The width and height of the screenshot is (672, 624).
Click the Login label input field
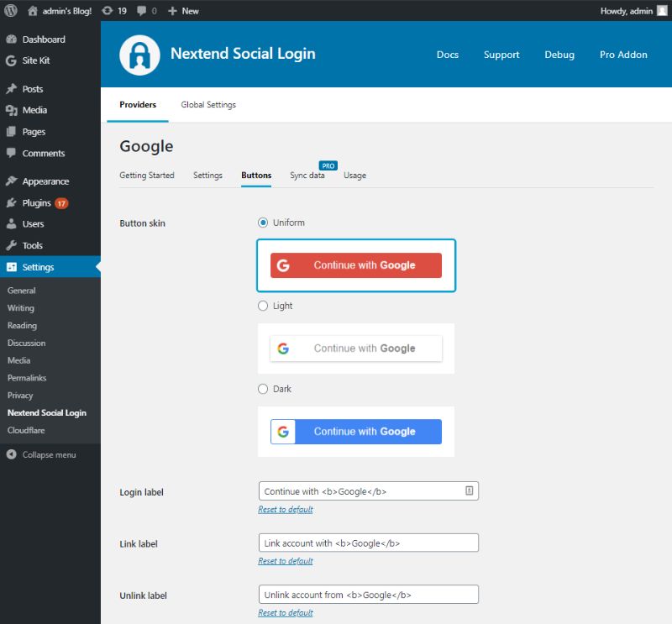(369, 491)
